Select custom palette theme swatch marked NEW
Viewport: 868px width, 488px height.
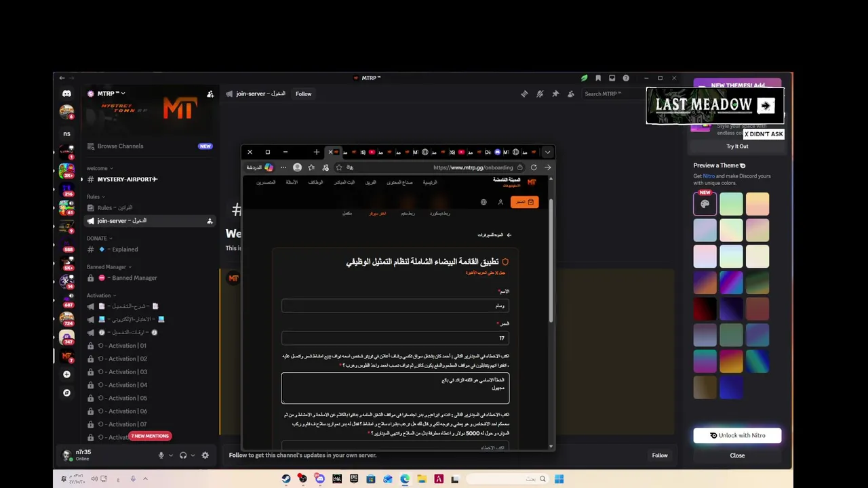705,203
